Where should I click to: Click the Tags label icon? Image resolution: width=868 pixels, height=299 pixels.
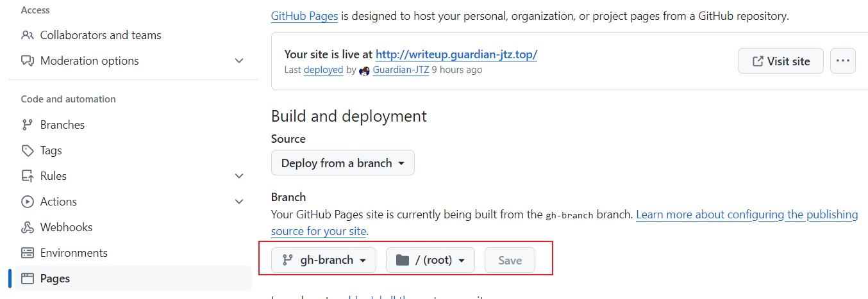click(27, 150)
